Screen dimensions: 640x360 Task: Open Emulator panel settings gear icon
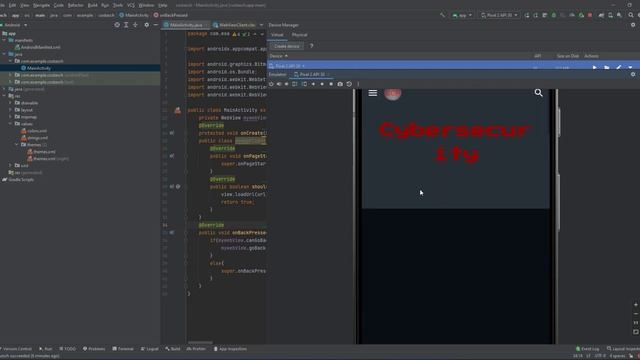click(633, 74)
